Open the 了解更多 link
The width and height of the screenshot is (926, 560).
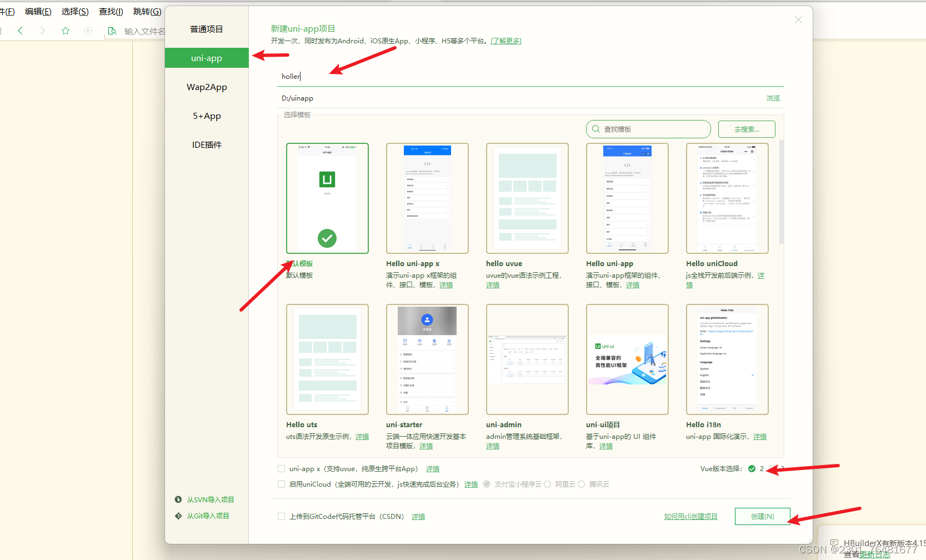tap(506, 41)
